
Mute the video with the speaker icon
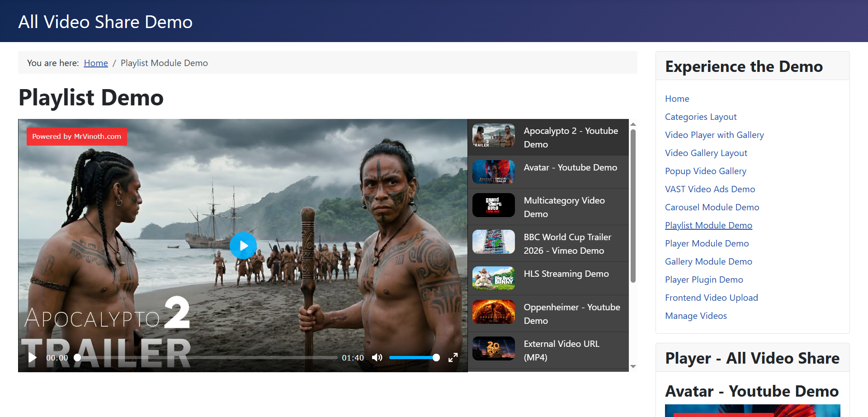point(377,358)
